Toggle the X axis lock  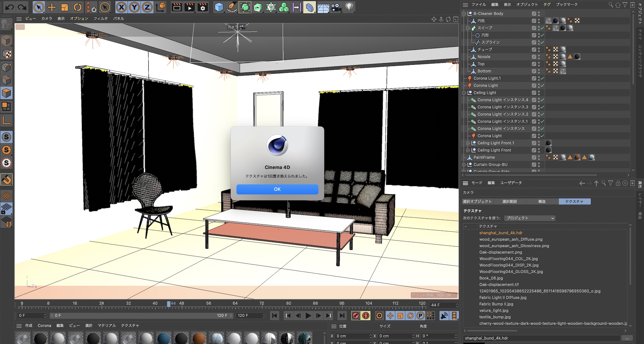[121, 7]
